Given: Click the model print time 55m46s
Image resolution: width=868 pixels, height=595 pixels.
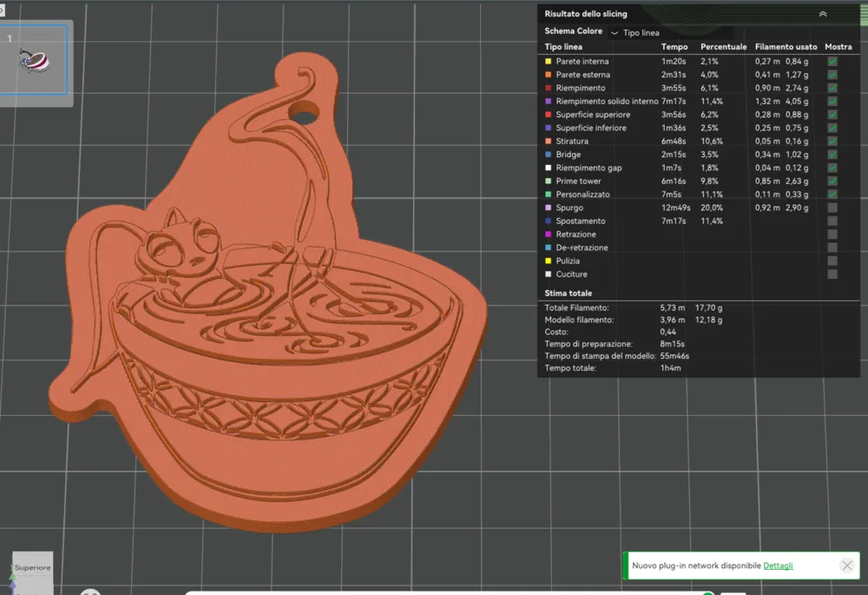Looking at the screenshot, I should pos(674,356).
